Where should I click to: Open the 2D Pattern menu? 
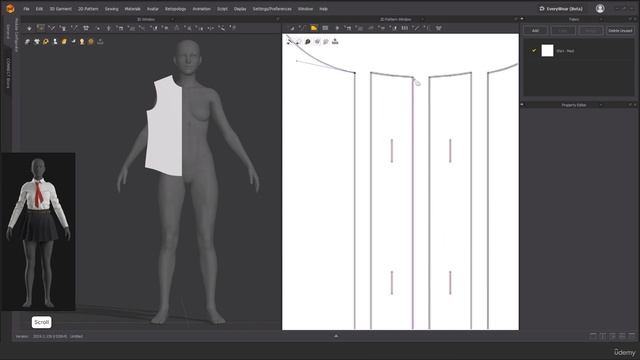tap(88, 9)
